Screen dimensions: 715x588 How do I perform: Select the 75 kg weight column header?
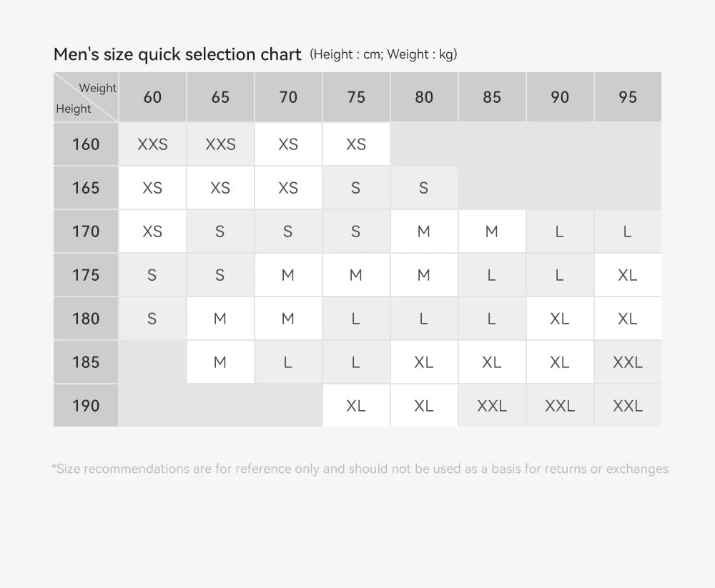[356, 97]
